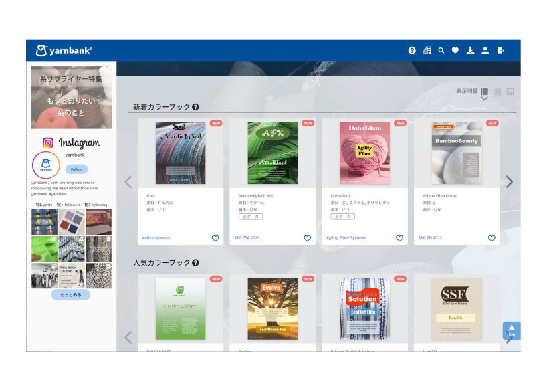Open search with the magnifier icon
The width and height of the screenshot is (547, 392).
pyautogui.click(x=441, y=50)
